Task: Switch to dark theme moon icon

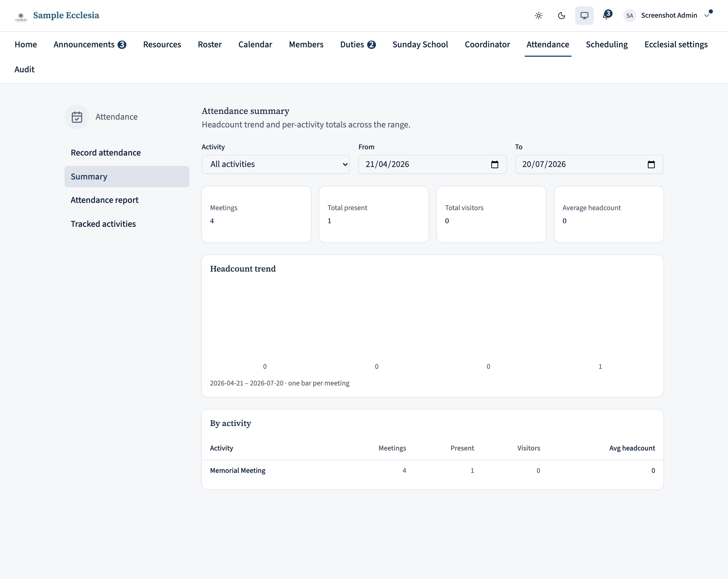Action: (562, 16)
